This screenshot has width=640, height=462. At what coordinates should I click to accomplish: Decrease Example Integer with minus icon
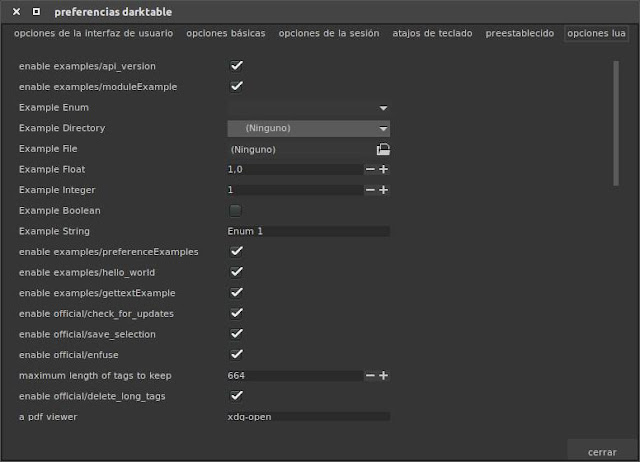370,190
